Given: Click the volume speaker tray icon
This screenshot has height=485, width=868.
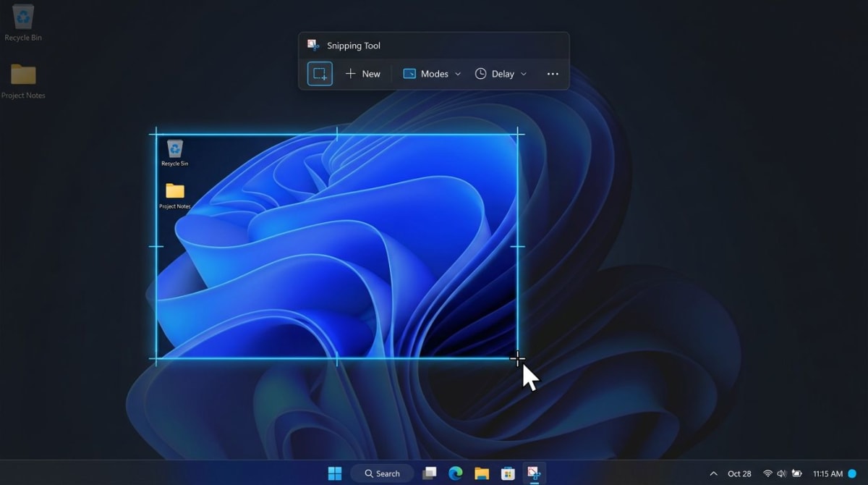Looking at the screenshot, I should 781,473.
